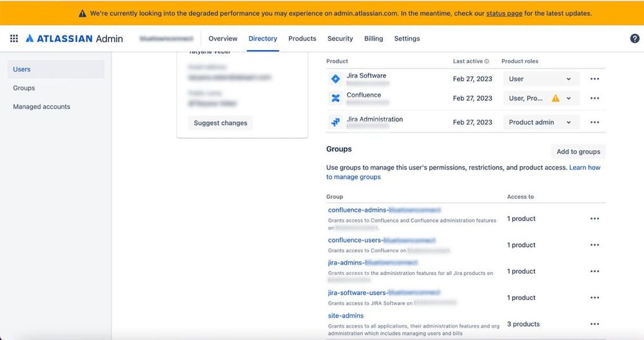Viewport: 644px width, 340px height.
Task: Click the Product roles column header
Action: (x=520, y=61)
